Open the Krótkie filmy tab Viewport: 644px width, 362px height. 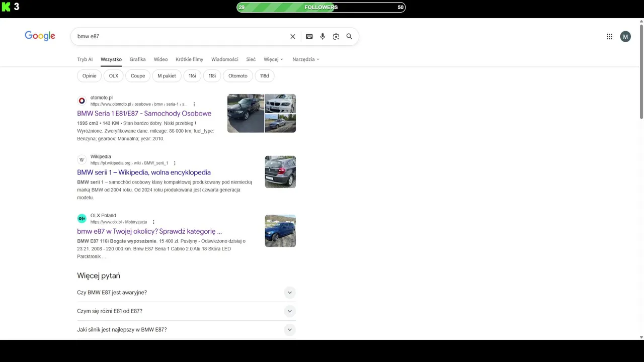pyautogui.click(x=189, y=59)
